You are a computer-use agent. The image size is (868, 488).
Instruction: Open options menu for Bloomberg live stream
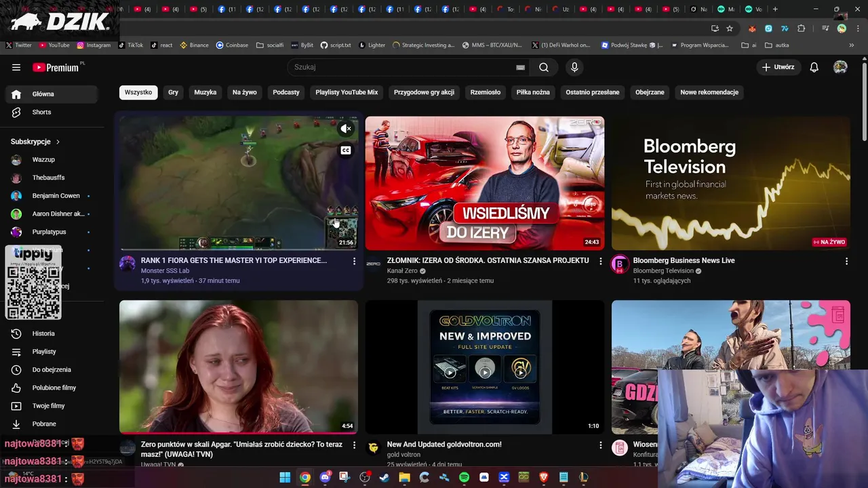coord(846,261)
